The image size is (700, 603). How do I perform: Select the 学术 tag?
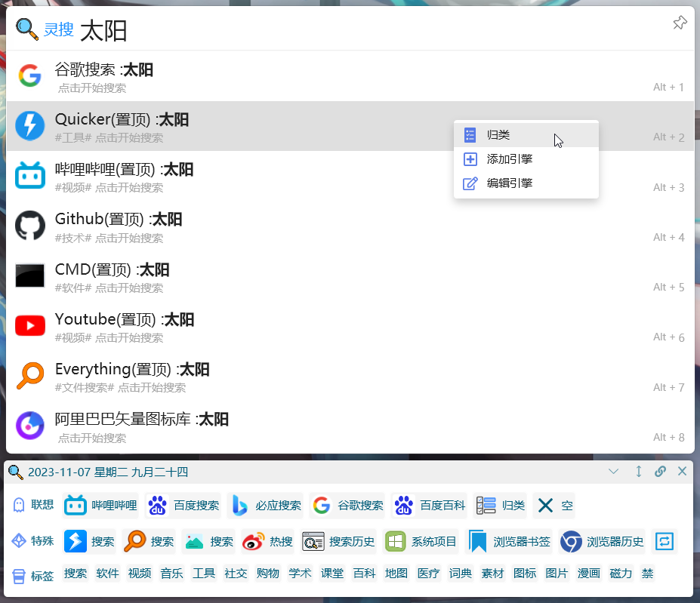(300, 573)
